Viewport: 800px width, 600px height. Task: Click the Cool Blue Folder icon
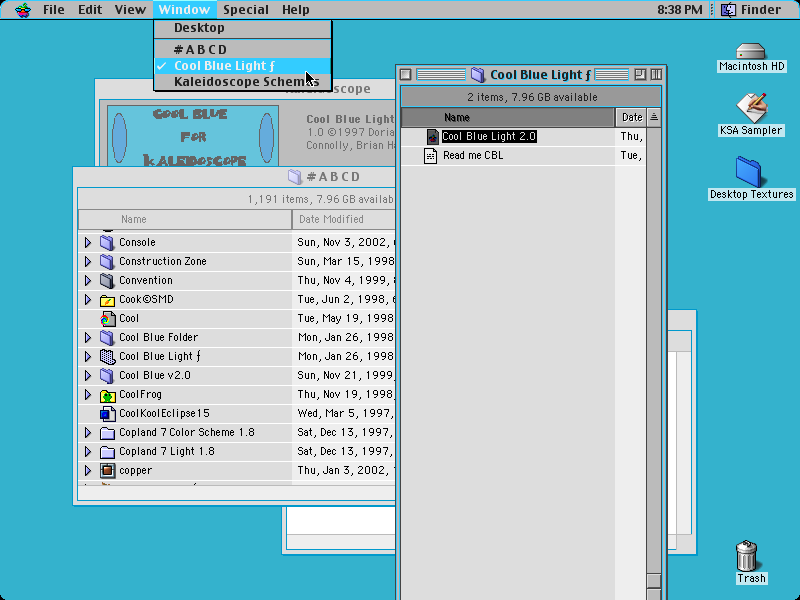107,337
